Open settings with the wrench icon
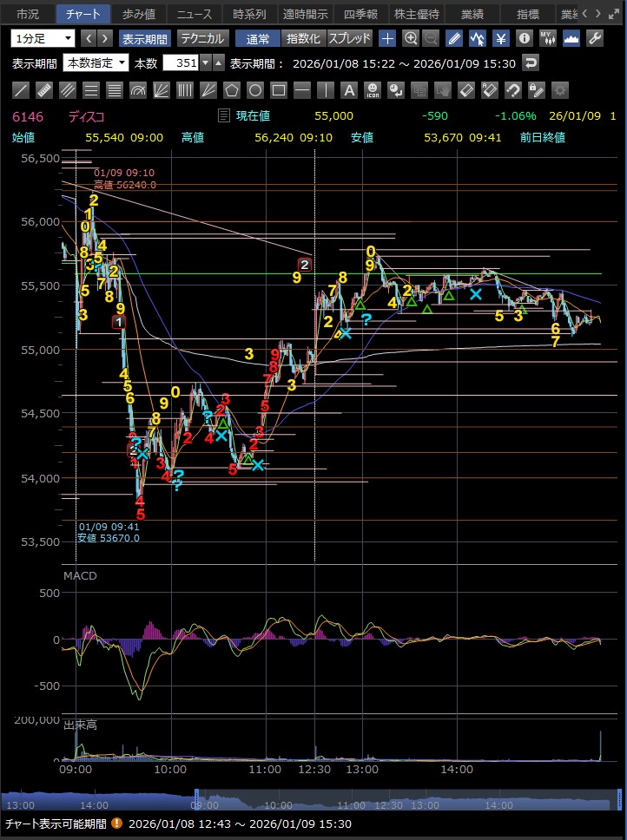627x840 pixels. coord(595,38)
